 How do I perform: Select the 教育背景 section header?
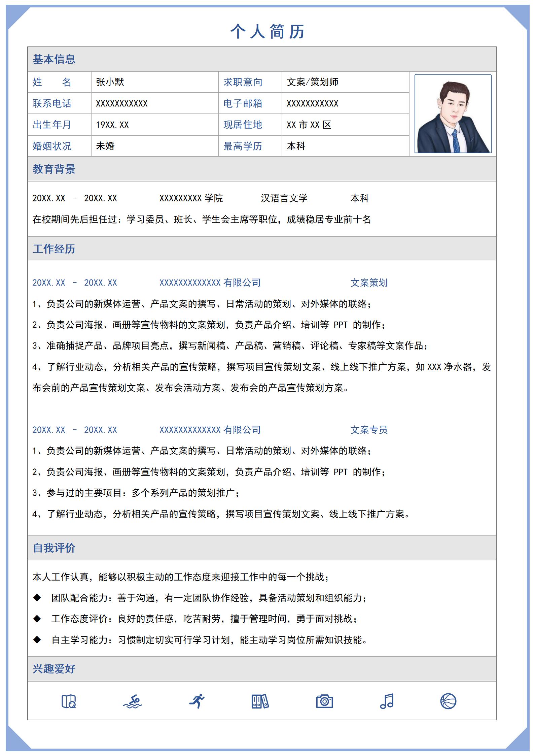(x=54, y=169)
